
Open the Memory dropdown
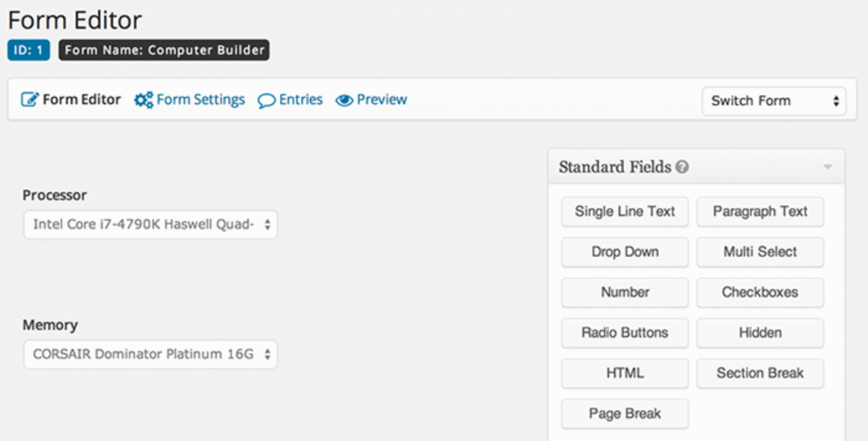151,354
